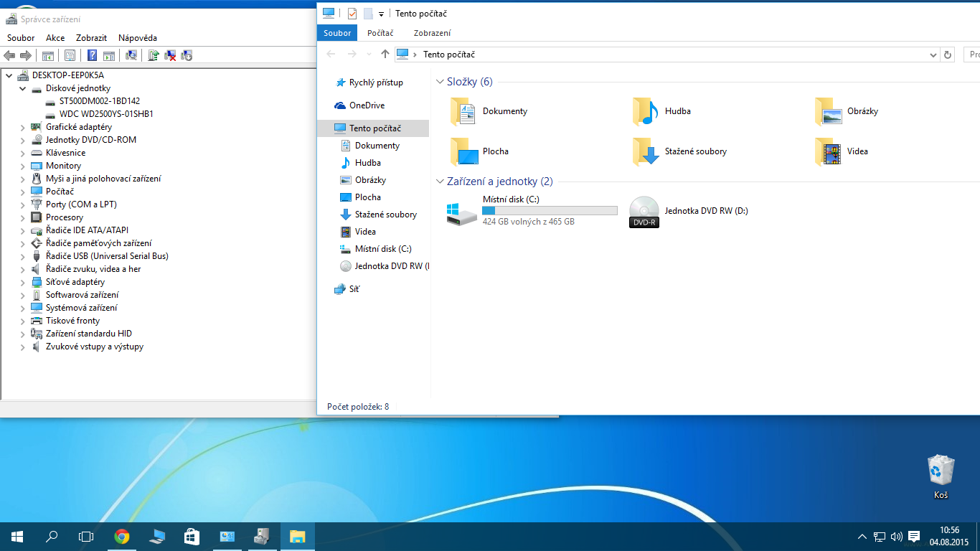Viewport: 980px width, 551px height.
Task: Expand the 'Grafické adaptéry' node
Action: pos(22,127)
